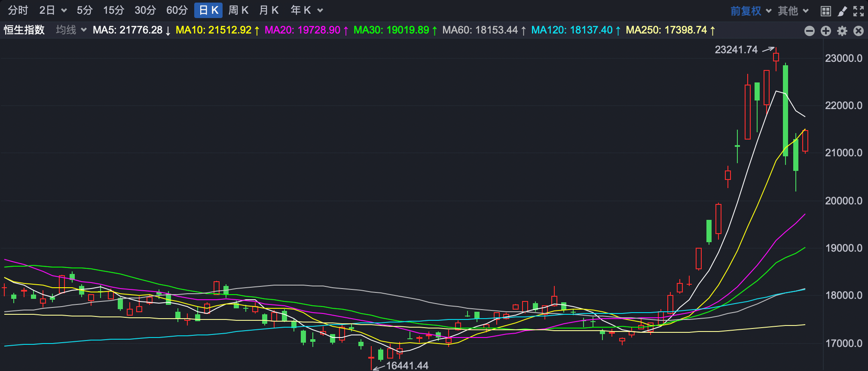Click the 23241.74 high price label

click(x=736, y=50)
